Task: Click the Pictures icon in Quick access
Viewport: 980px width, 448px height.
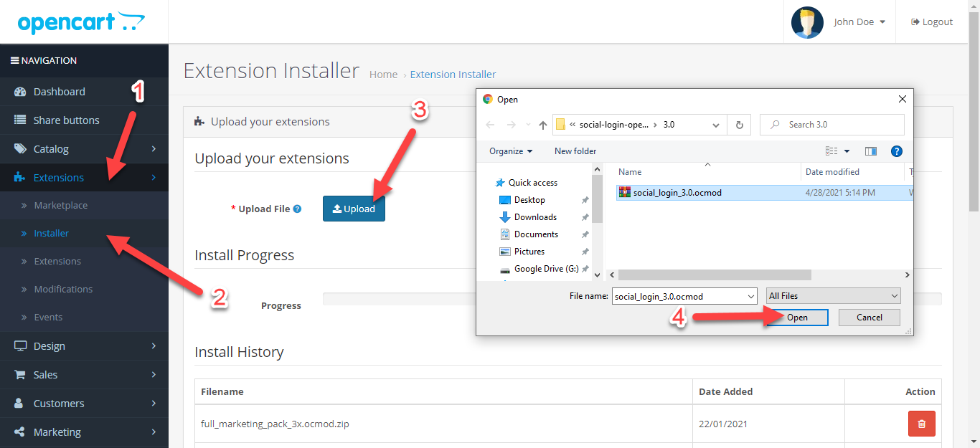Action: click(x=504, y=252)
